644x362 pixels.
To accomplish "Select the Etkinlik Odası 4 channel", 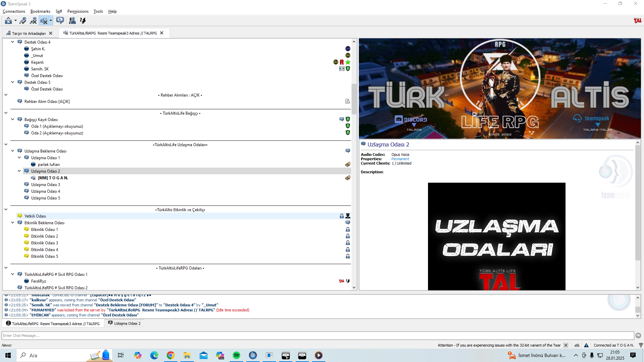I will [x=45, y=249].
